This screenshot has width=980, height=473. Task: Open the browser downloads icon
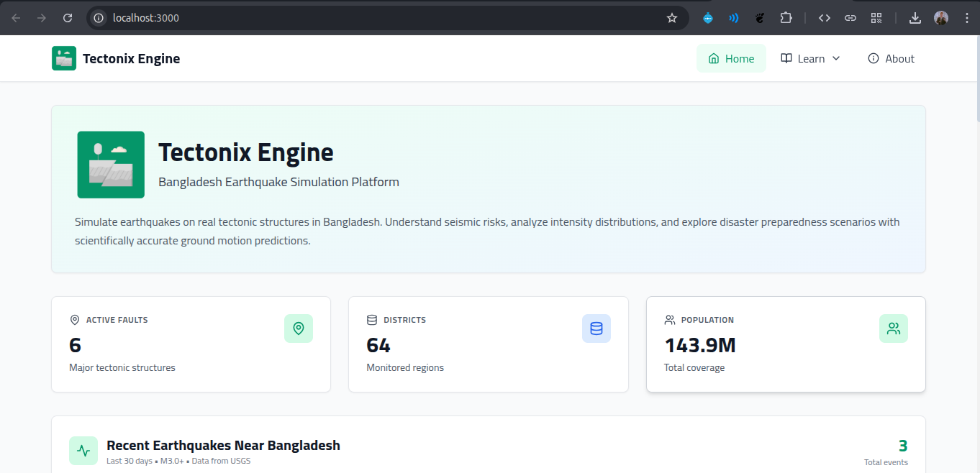915,18
